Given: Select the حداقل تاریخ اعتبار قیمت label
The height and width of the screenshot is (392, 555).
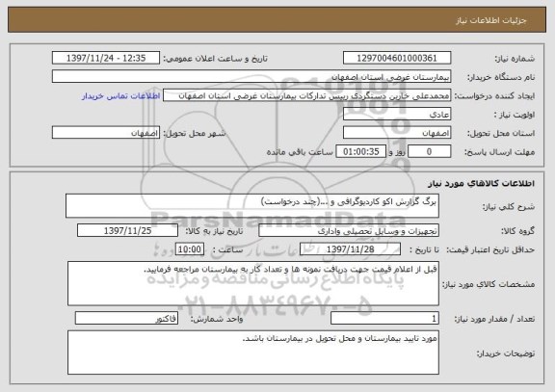Looking at the screenshot, I should point(489,249).
